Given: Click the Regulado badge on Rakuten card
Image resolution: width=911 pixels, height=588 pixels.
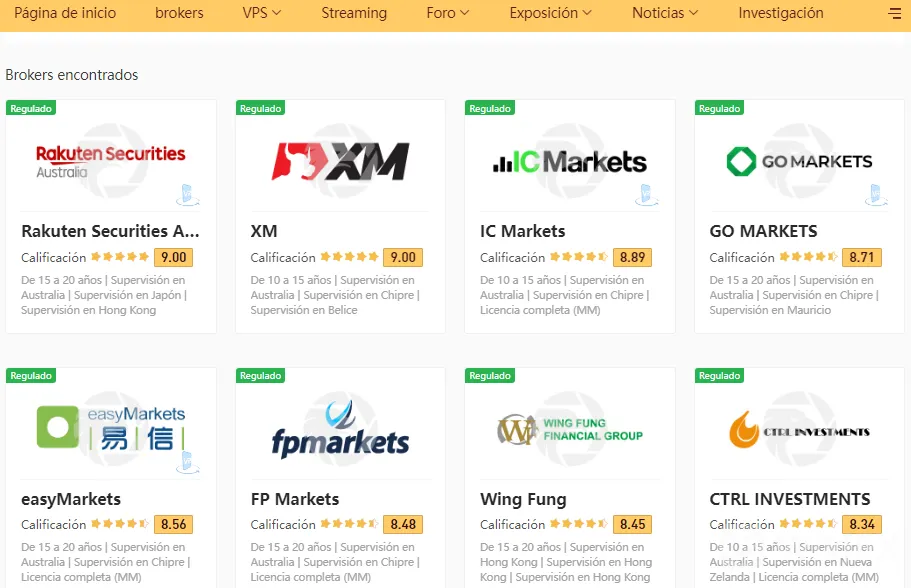Looking at the screenshot, I should click(x=31, y=108).
